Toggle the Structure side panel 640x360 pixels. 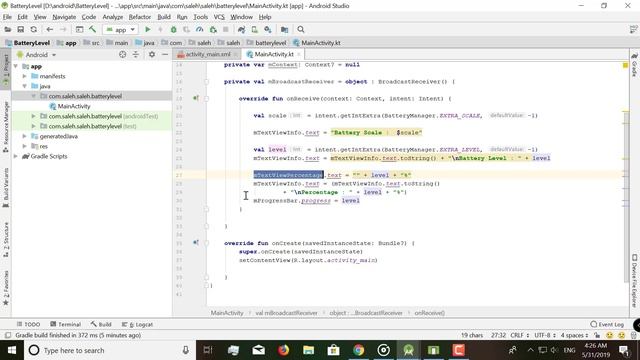6,239
